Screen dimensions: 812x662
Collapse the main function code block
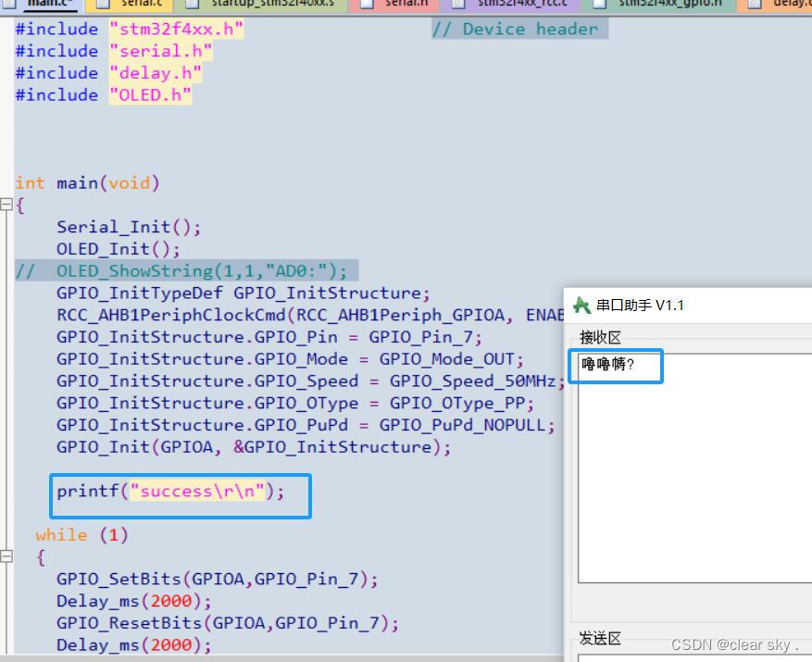pyautogui.click(x=6, y=205)
